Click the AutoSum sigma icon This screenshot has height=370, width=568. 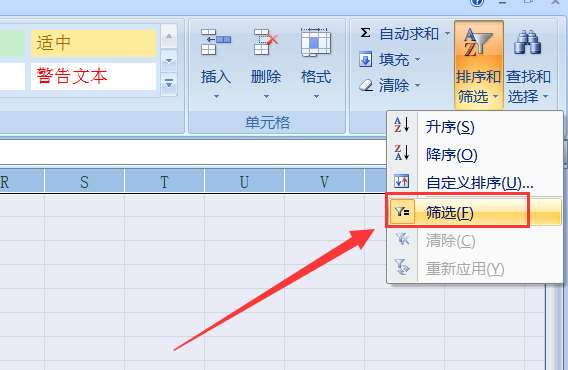click(x=365, y=33)
